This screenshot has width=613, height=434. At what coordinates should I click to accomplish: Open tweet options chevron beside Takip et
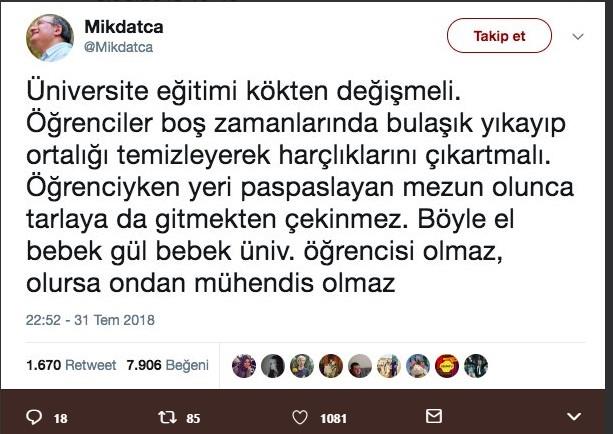tap(577, 36)
